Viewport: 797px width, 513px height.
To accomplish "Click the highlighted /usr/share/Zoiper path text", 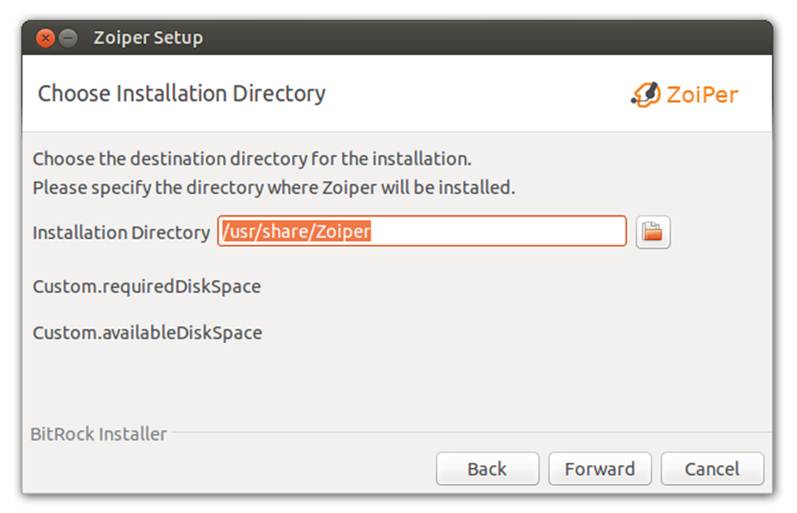I will 296,231.
